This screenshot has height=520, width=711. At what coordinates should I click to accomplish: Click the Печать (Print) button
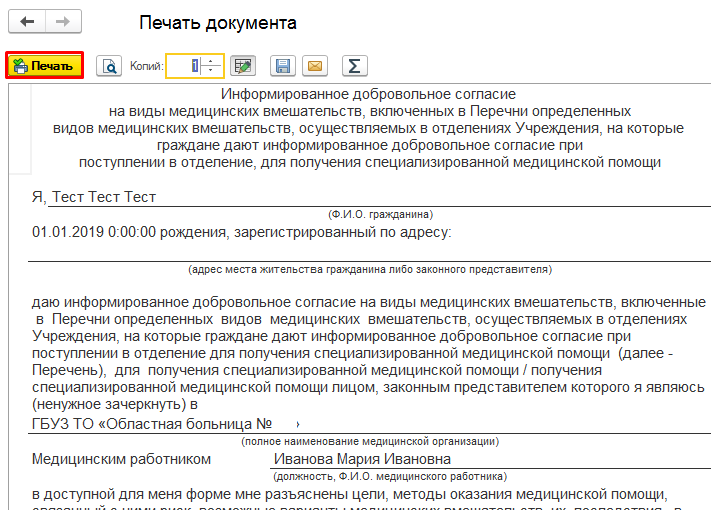(x=44, y=66)
